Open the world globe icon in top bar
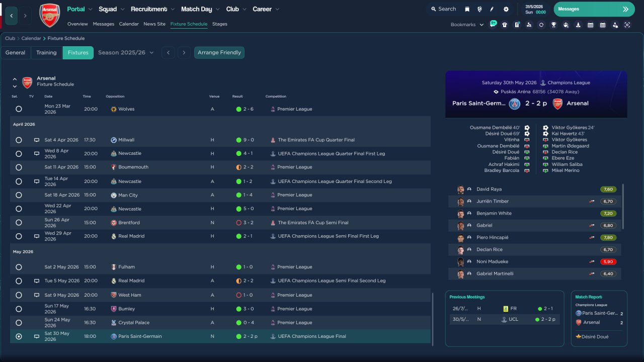Image resolution: width=644 pixels, height=362 pixels. point(479,9)
